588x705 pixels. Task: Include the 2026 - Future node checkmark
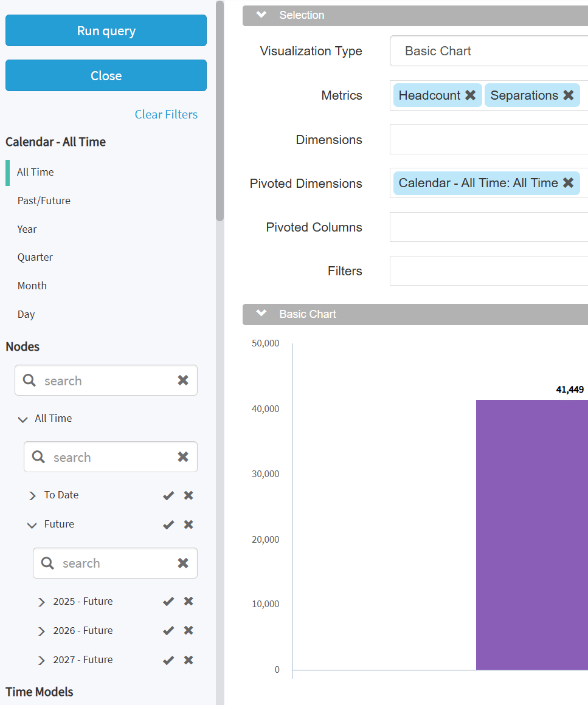168,631
